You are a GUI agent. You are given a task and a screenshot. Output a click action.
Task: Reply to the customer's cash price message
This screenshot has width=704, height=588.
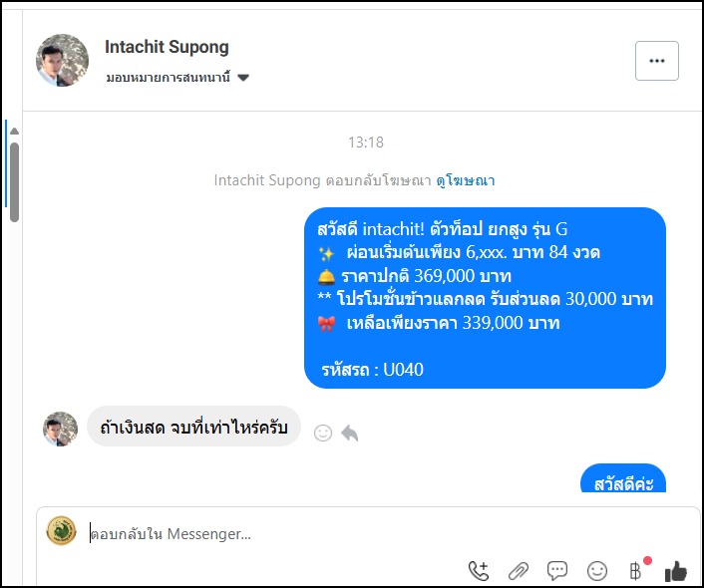pos(349,434)
